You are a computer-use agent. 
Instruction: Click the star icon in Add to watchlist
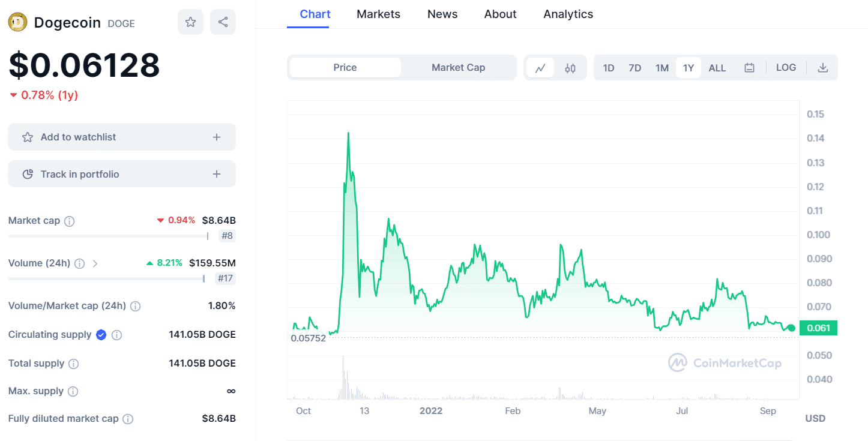point(28,137)
